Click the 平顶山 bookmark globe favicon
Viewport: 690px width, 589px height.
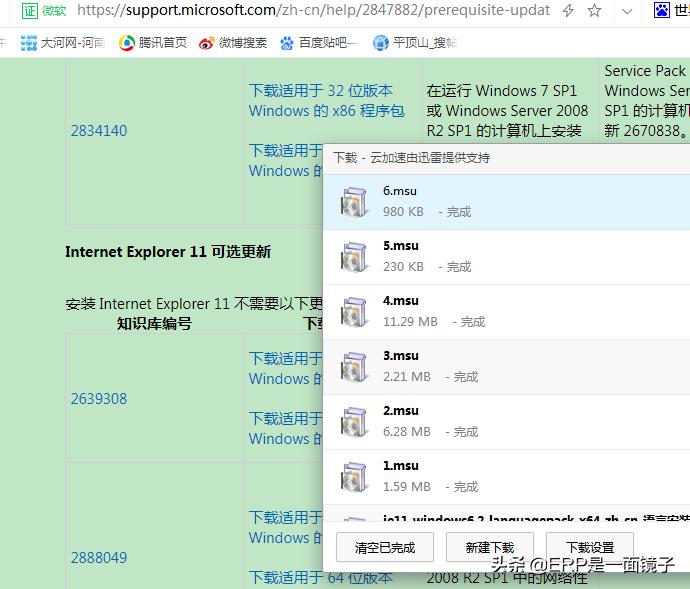(381, 43)
